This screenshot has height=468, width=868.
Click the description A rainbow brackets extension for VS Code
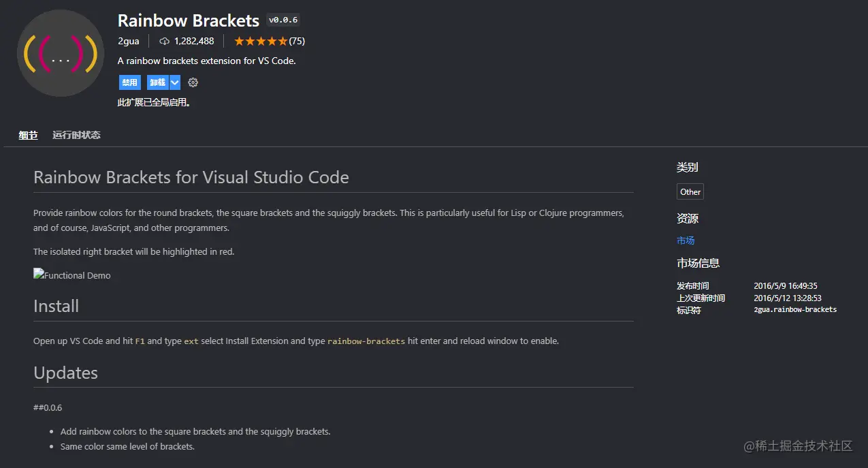pos(207,61)
